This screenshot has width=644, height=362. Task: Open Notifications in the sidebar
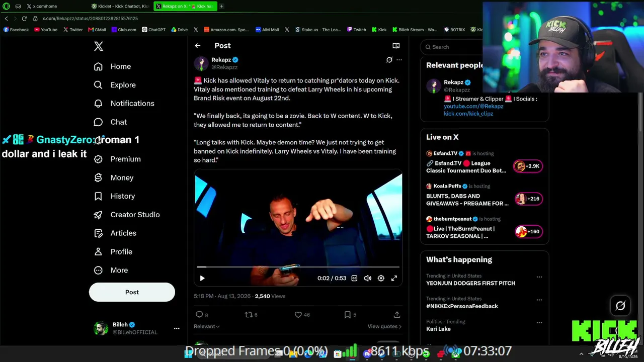pyautogui.click(x=124, y=104)
